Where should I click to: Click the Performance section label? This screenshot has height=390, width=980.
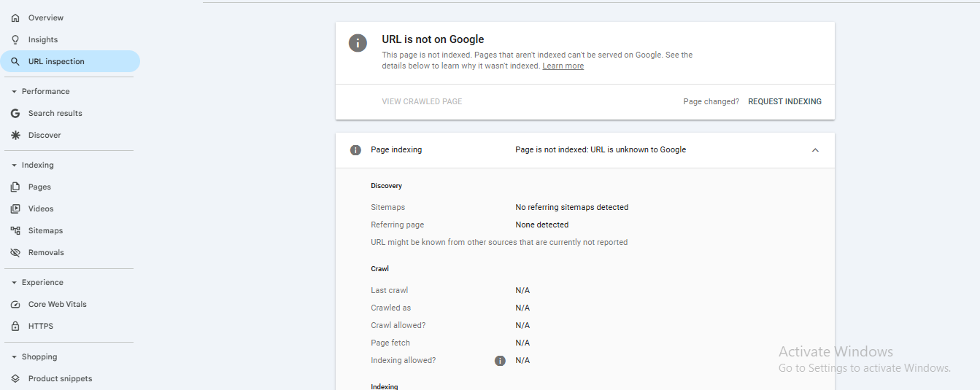click(45, 92)
